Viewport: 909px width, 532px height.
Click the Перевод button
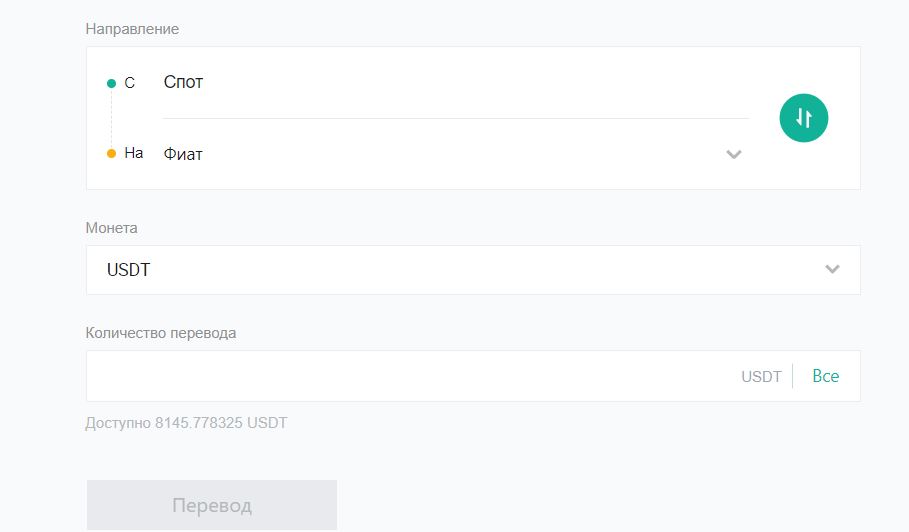point(212,505)
